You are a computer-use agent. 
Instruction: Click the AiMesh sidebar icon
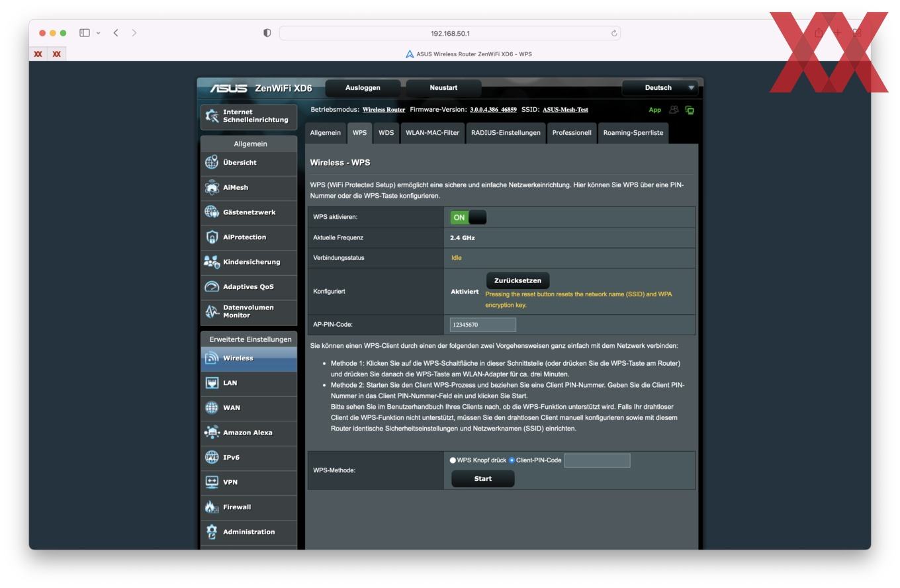tap(212, 187)
